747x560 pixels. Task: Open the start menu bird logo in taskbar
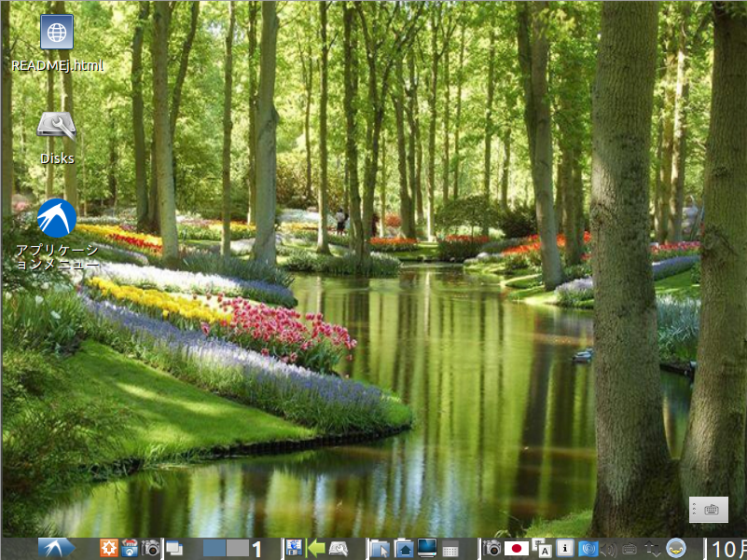[x=56, y=549]
